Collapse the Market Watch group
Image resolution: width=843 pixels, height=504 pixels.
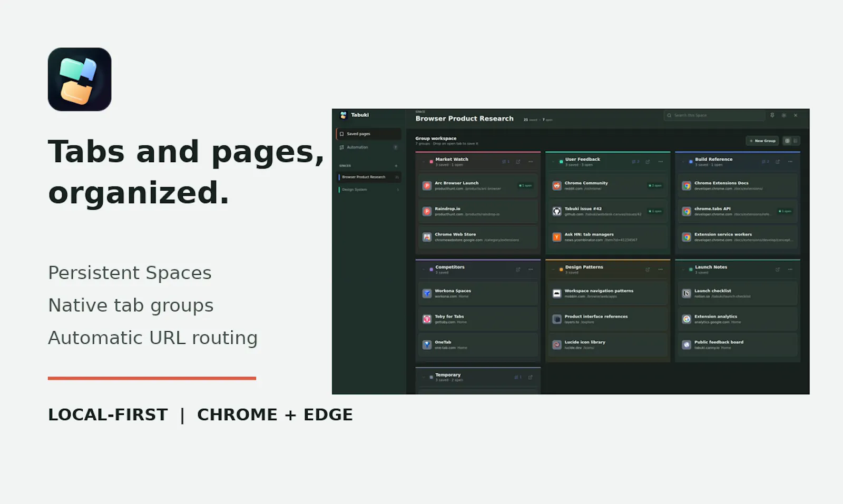click(x=424, y=162)
